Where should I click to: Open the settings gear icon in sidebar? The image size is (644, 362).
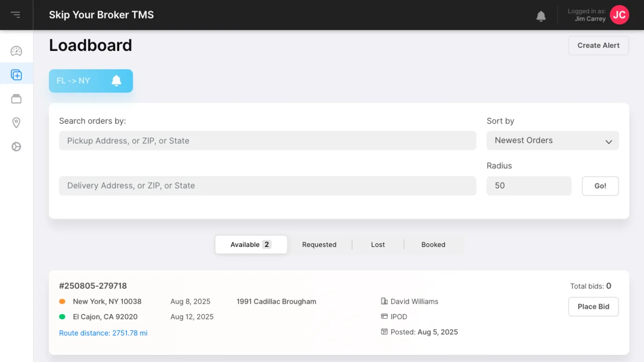coord(16,147)
